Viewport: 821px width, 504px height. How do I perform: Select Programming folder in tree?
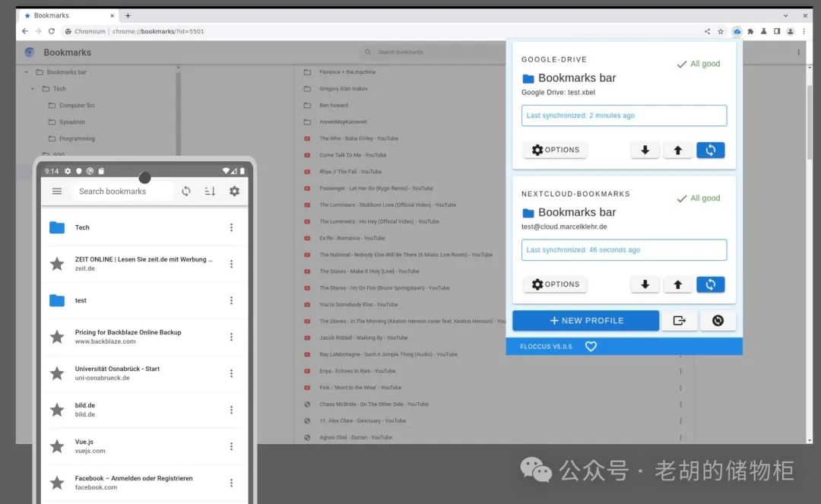(x=71, y=138)
